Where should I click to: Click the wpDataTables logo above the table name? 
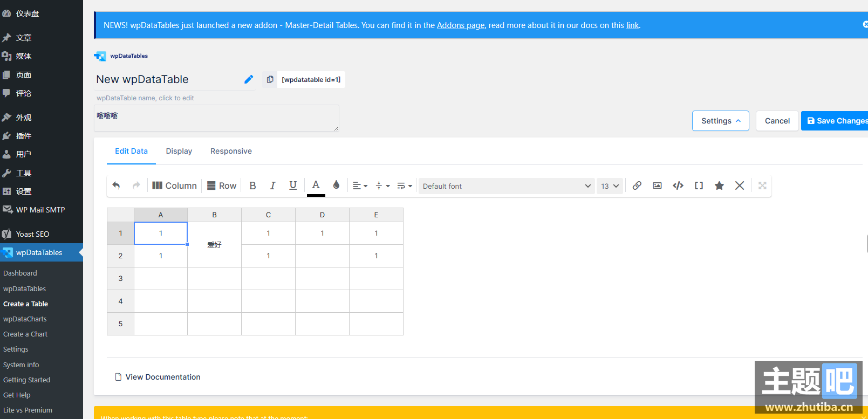(x=121, y=56)
